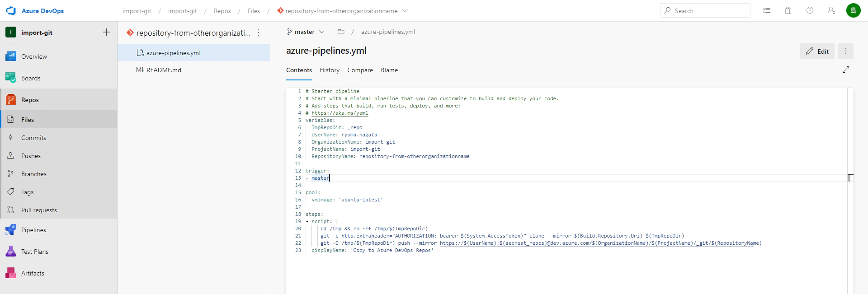Switch to the Blame tab
This screenshot has height=294, width=868.
pyautogui.click(x=389, y=70)
